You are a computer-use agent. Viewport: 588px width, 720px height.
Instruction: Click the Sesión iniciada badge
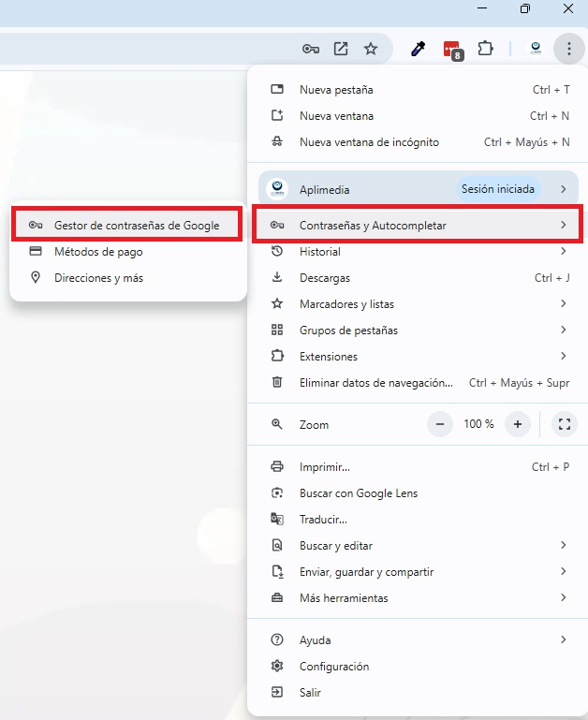point(497,189)
